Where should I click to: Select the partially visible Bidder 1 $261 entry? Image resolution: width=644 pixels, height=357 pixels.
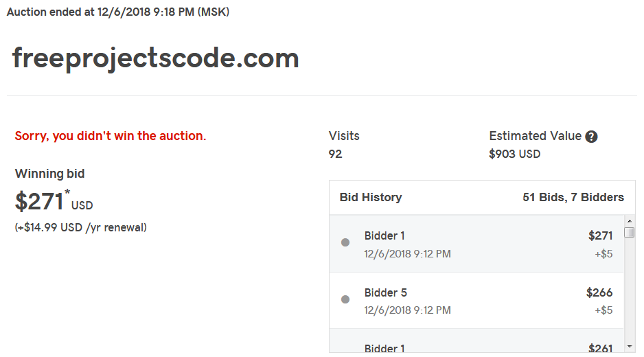click(476, 341)
